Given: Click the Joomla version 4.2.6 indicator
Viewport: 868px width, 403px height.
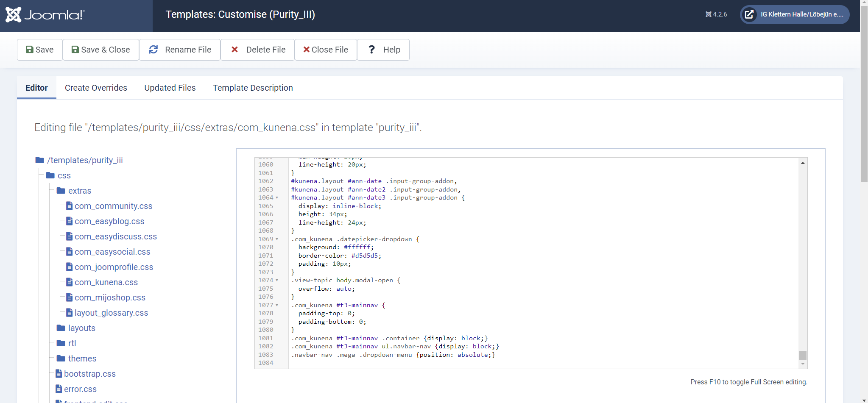Looking at the screenshot, I should pos(716,14).
